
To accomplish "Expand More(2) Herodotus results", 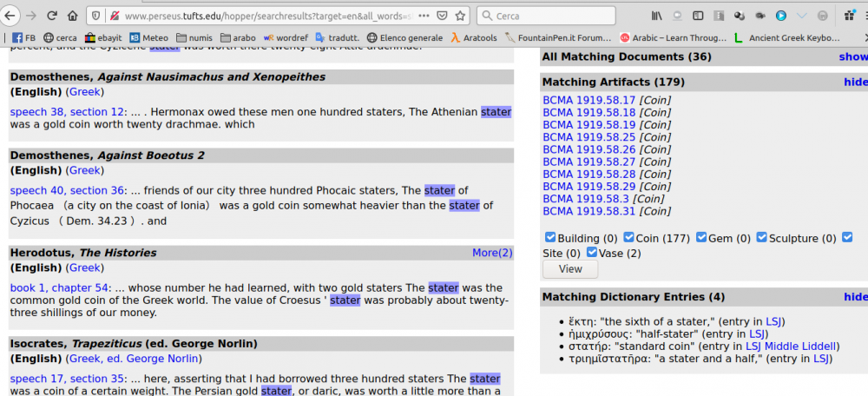I will point(492,253).
